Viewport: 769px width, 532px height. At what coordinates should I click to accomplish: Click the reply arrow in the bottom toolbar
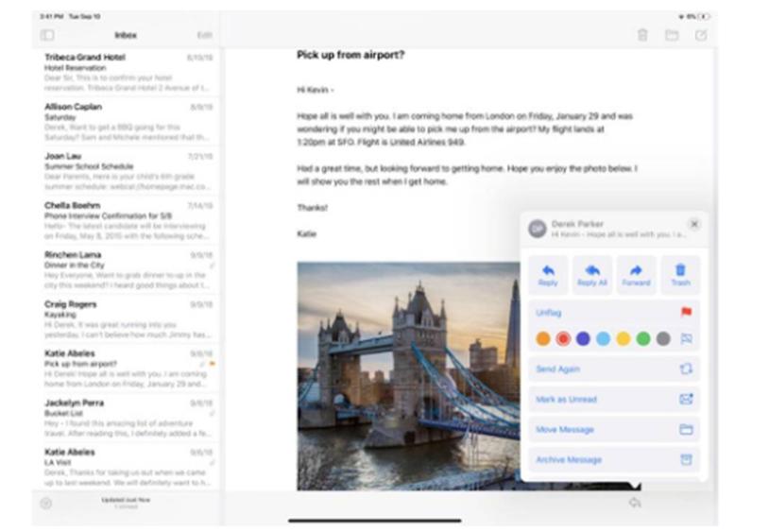pyautogui.click(x=635, y=503)
